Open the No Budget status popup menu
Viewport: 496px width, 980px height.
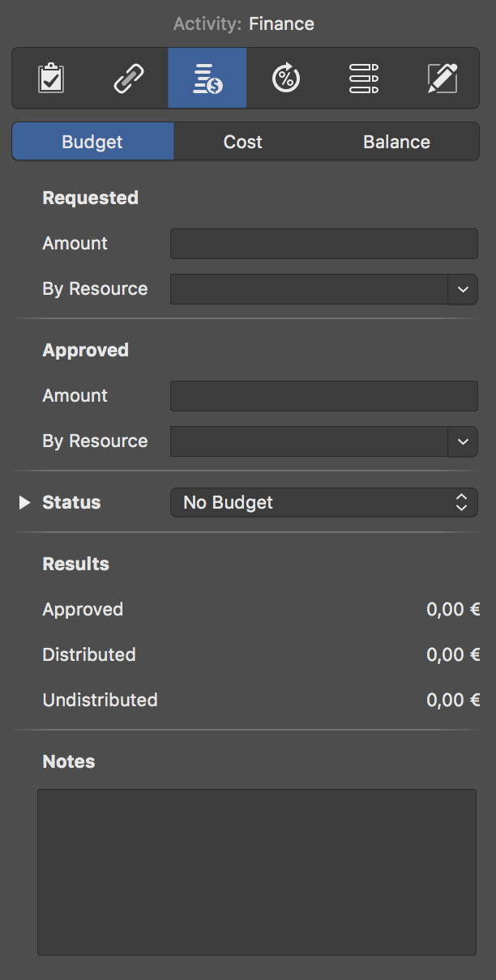323,503
